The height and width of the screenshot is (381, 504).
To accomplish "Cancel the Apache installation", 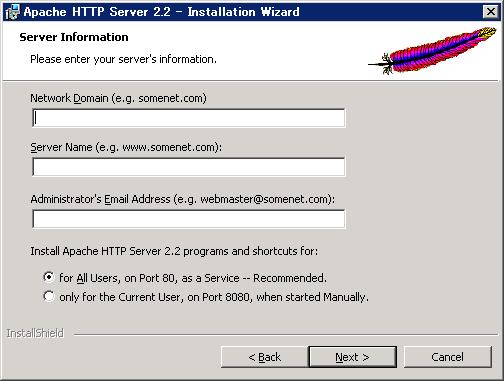I will [447, 357].
